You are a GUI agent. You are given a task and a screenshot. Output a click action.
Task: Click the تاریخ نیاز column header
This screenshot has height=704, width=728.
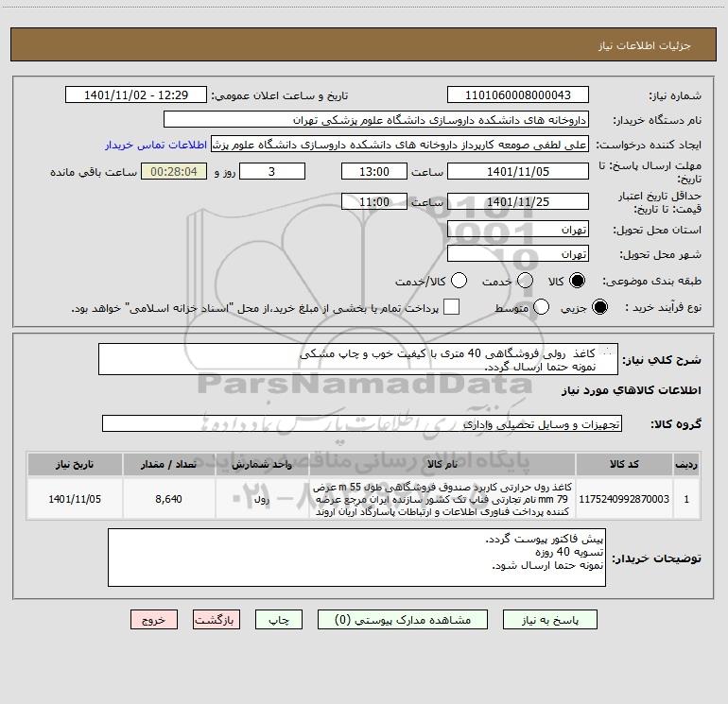coord(75,465)
